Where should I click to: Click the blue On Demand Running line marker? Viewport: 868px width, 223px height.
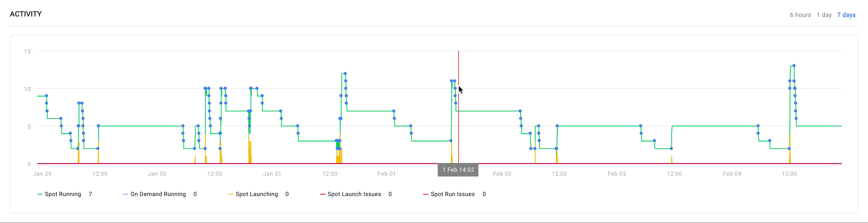pyautogui.click(x=125, y=194)
